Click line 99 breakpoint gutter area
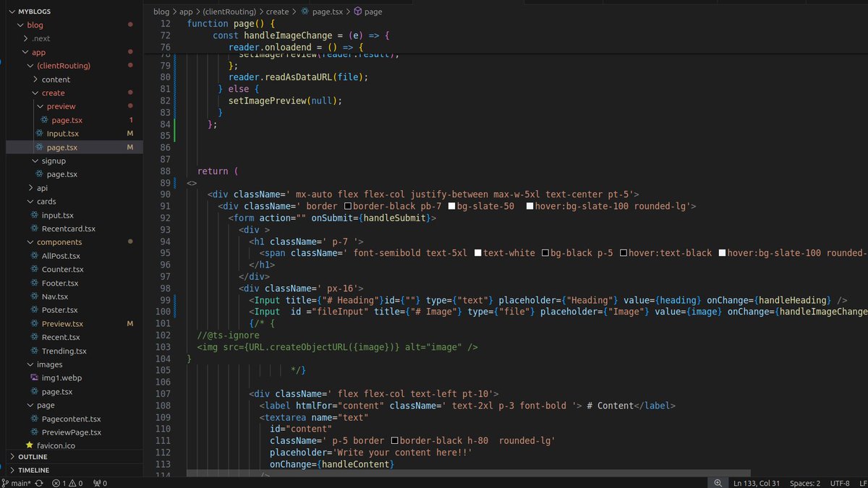The width and height of the screenshot is (868, 488). [154, 299]
